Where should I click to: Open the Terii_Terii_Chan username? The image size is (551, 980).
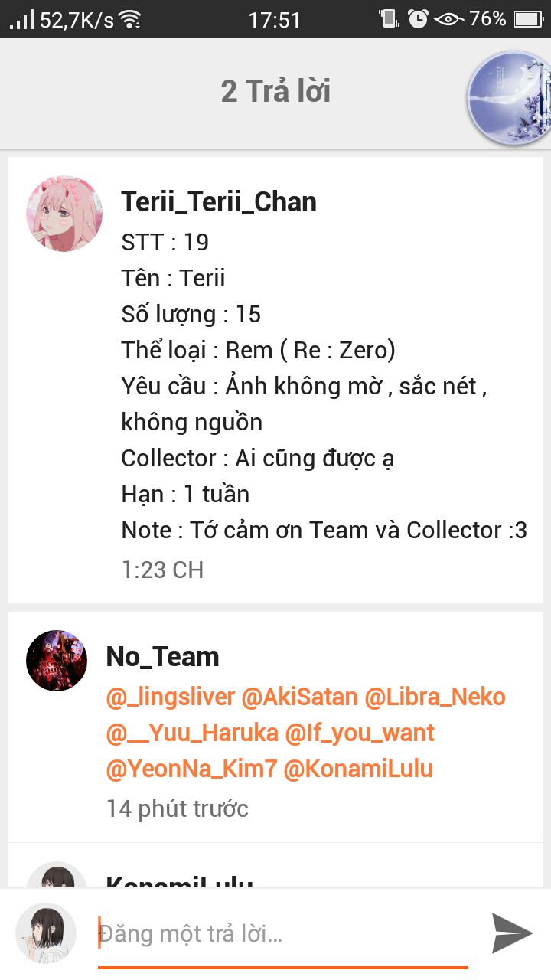pos(219,202)
